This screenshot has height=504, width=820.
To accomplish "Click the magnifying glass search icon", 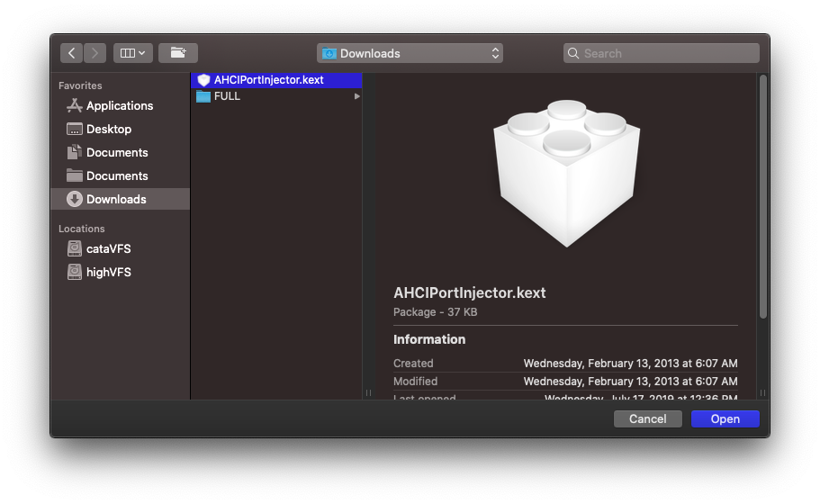I will point(573,53).
